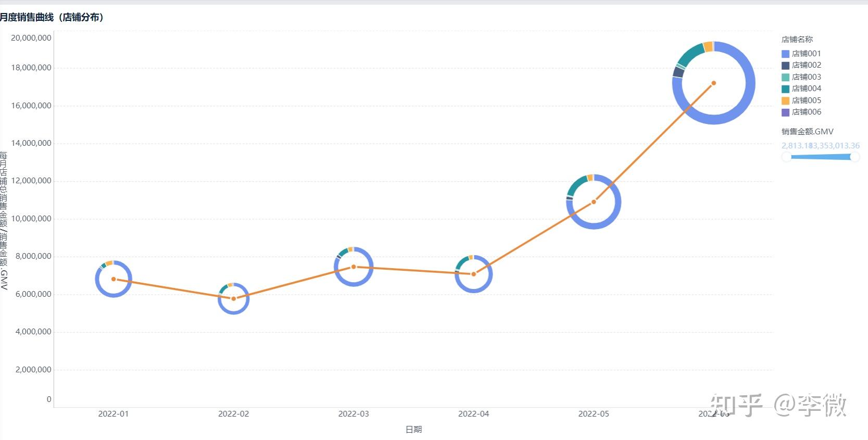Select the 2022-03 line data point
Screen dimensions: 868x440
pyautogui.click(x=354, y=267)
